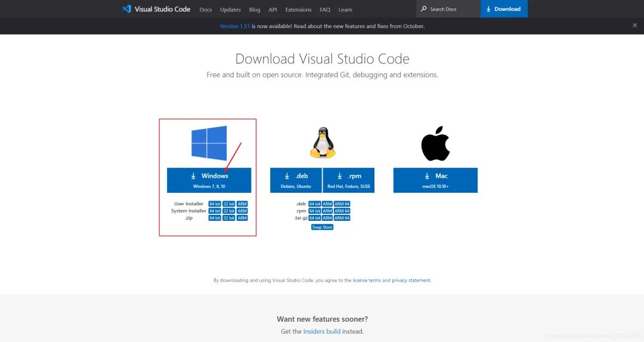The image size is (644, 342).
Task: Click the Apple logo image
Action: 435,143
